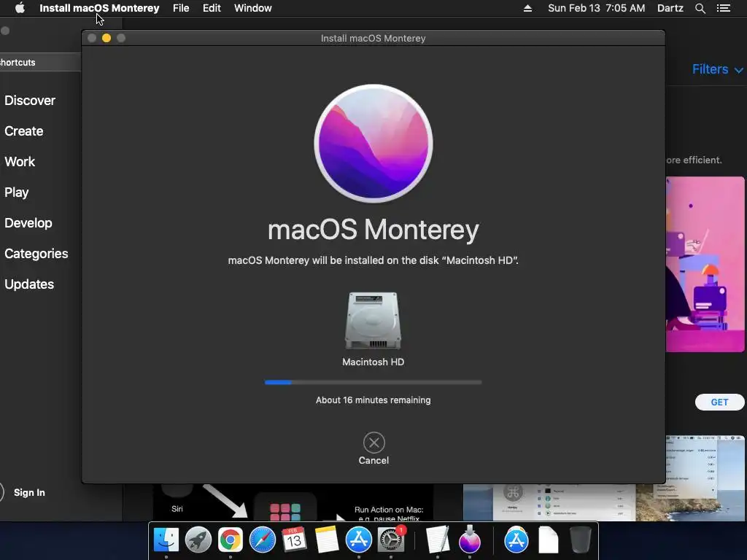Open the File menu
Viewport: 747px width, 560px height.
pyautogui.click(x=181, y=8)
